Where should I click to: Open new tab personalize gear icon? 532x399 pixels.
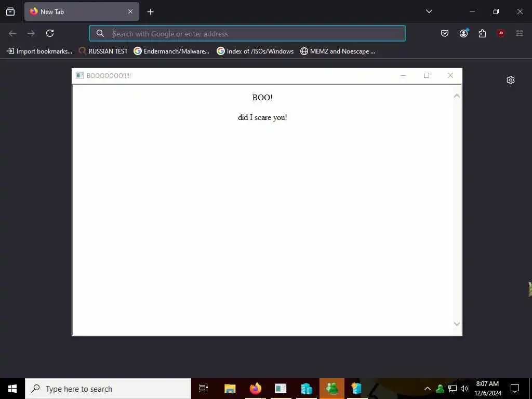tap(511, 80)
